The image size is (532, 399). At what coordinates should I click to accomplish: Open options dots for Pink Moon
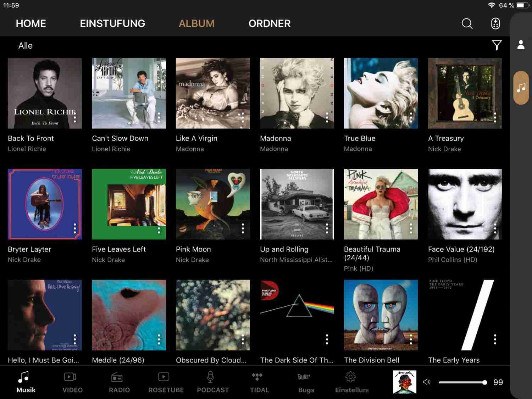(x=243, y=228)
